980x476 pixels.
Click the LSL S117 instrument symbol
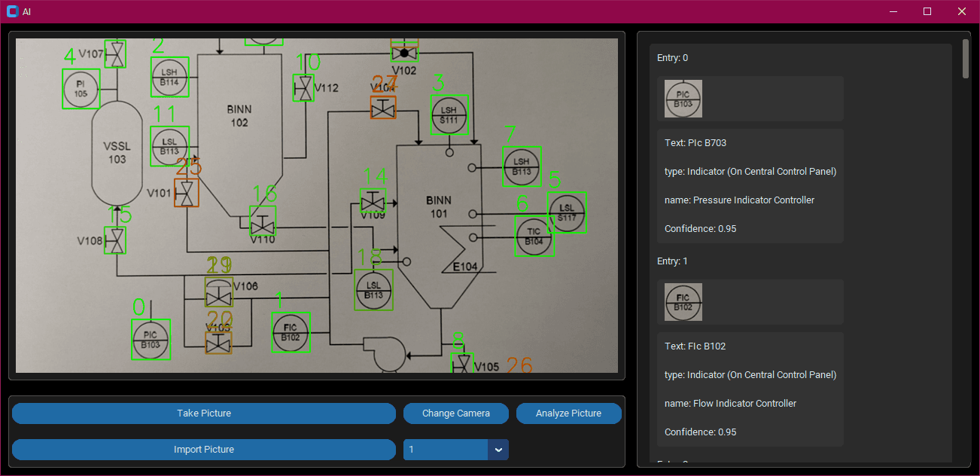[567, 212]
